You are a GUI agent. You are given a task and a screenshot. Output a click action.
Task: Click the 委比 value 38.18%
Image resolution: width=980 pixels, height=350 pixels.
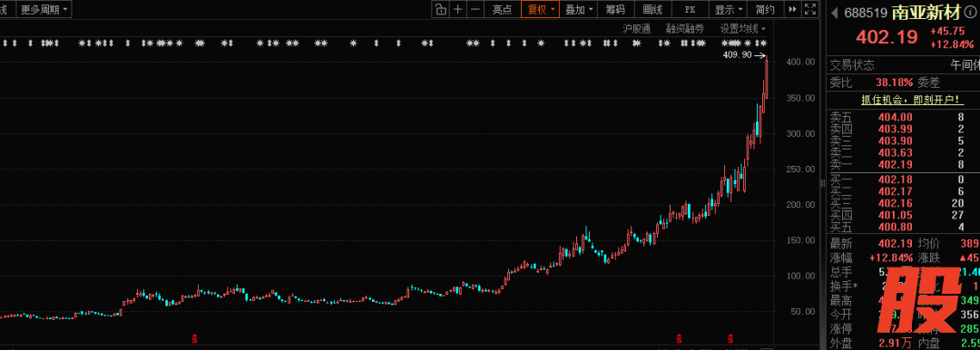click(895, 83)
